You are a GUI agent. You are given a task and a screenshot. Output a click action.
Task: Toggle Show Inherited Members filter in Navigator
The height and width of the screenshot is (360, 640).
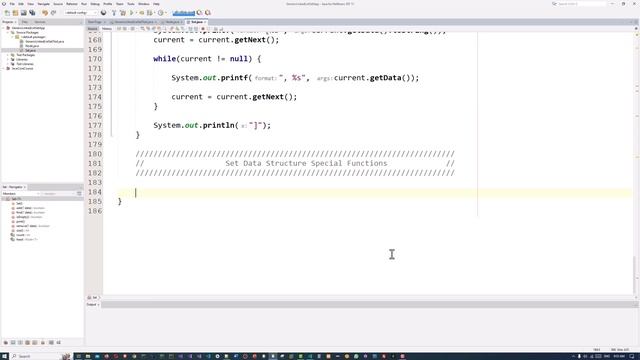[6, 342]
